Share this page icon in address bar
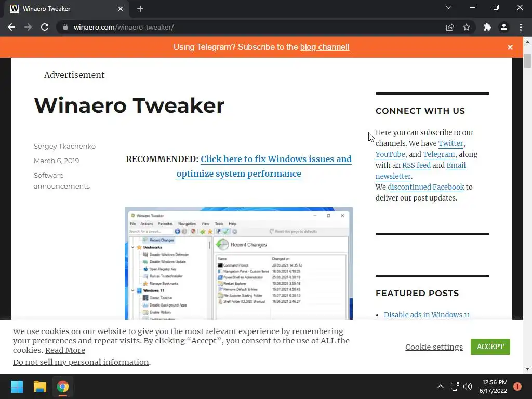 click(450, 27)
